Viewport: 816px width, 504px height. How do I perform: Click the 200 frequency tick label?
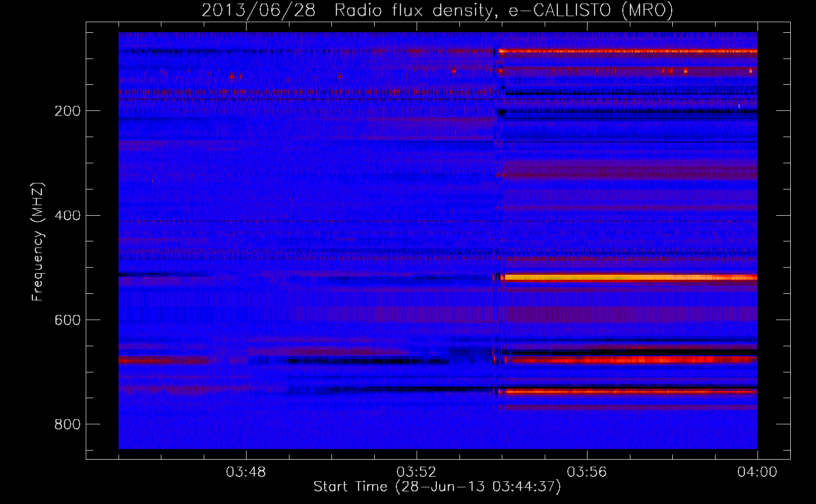pyautogui.click(x=67, y=111)
